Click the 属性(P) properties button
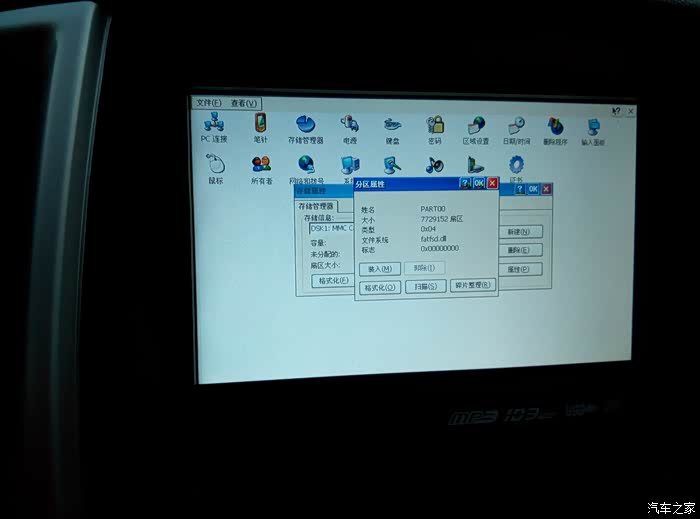The width and height of the screenshot is (700, 519). [519, 270]
